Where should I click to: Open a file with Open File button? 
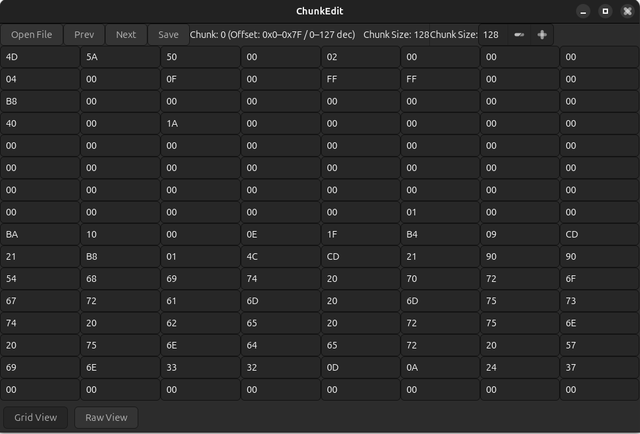point(31,35)
